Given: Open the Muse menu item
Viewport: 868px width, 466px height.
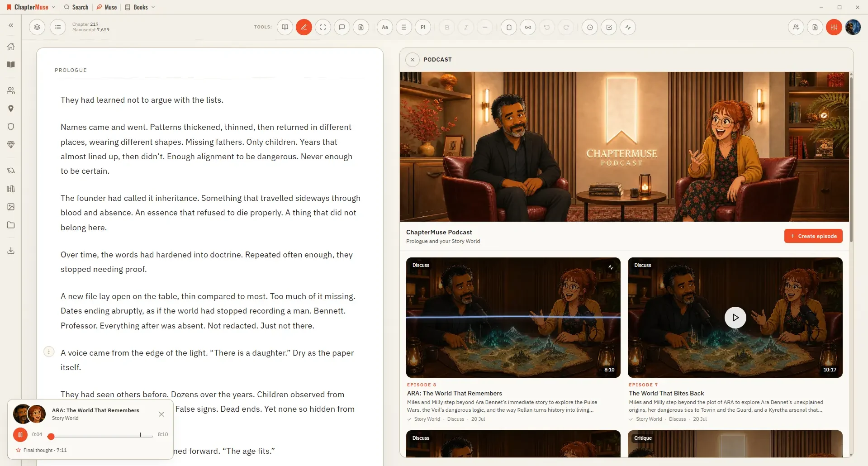Looking at the screenshot, I should (107, 7).
